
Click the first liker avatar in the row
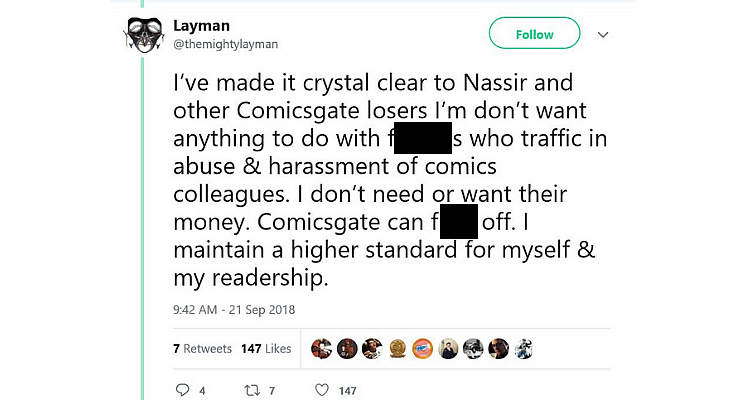click(322, 348)
